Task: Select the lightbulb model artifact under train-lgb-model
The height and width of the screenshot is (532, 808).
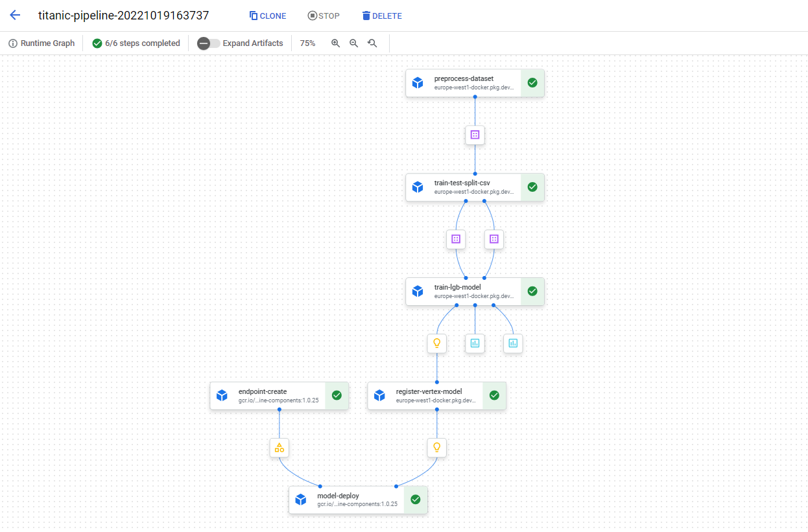Action: (436, 343)
